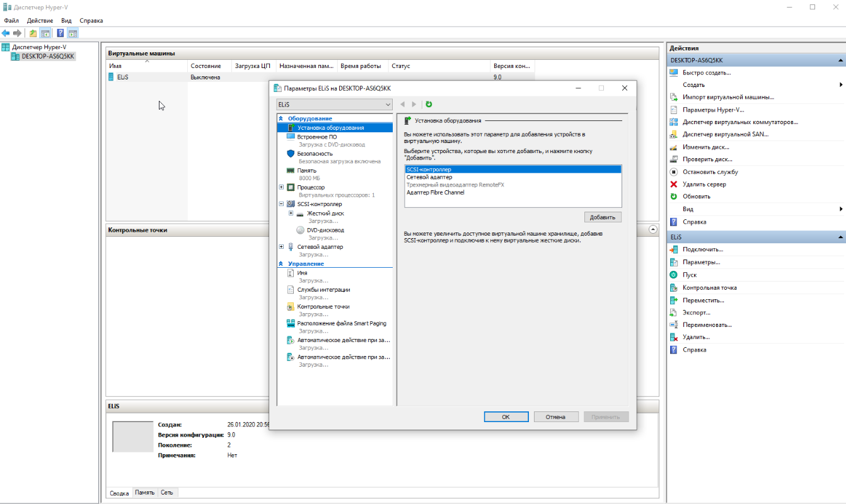Collapse the Контрольные точки panel chevron

(652, 230)
